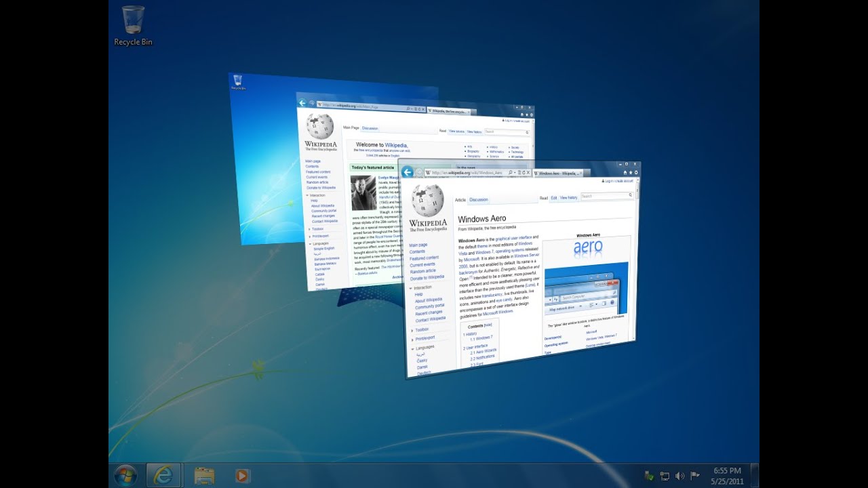Open the 'graphical user interface' link
The height and width of the screenshot is (488, 868).
[513, 239]
